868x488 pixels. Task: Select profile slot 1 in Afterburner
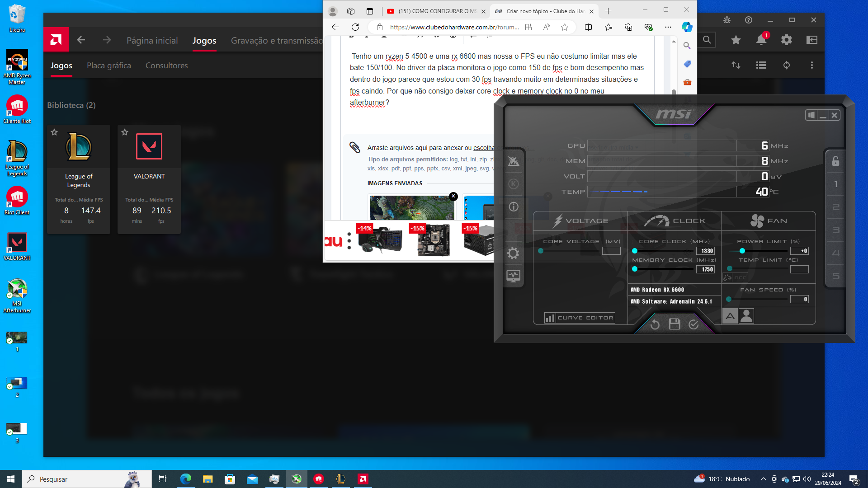(836, 184)
